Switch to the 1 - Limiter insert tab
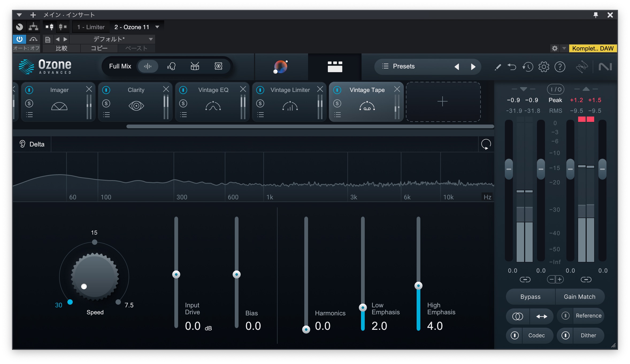Image resolution: width=630 pixels, height=364 pixels. [x=91, y=27]
